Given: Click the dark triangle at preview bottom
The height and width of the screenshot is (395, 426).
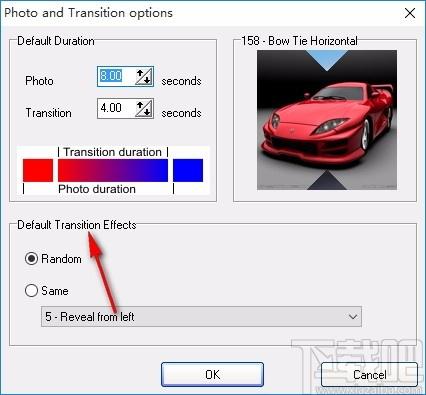Looking at the screenshot, I should (327, 182).
